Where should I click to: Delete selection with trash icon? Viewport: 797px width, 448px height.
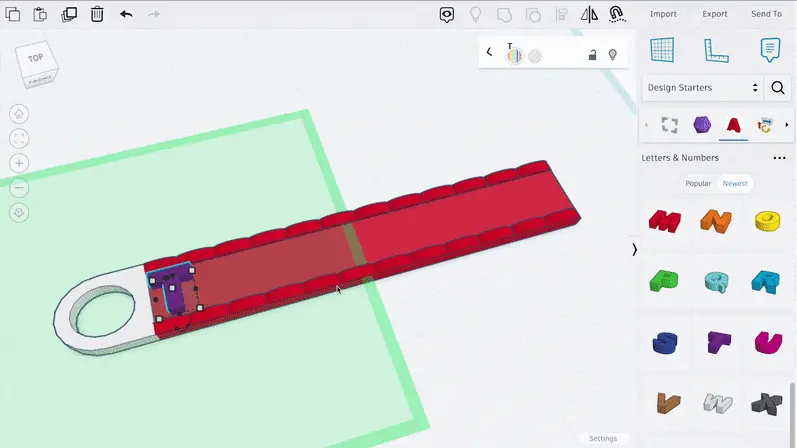(97, 14)
